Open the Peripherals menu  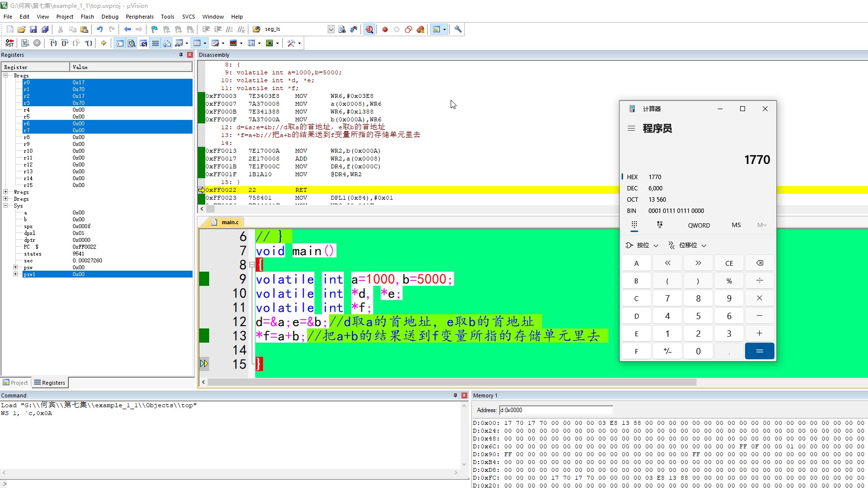click(x=140, y=17)
